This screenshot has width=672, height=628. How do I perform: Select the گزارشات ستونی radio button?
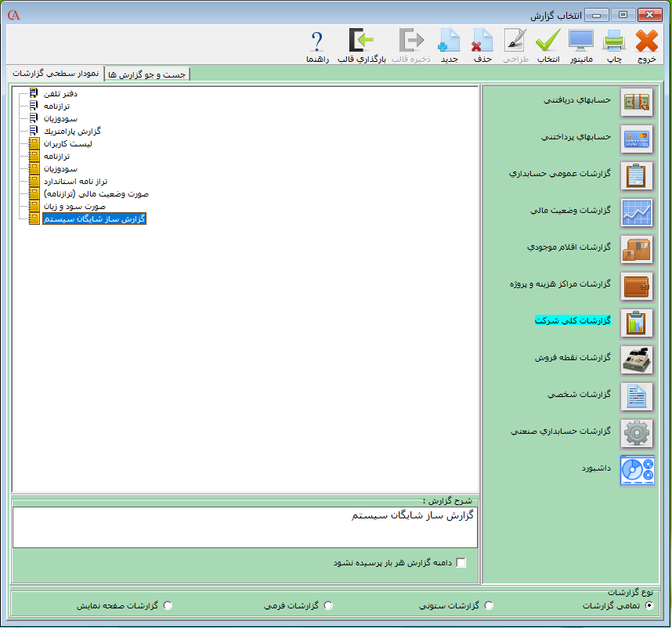pos(489,605)
